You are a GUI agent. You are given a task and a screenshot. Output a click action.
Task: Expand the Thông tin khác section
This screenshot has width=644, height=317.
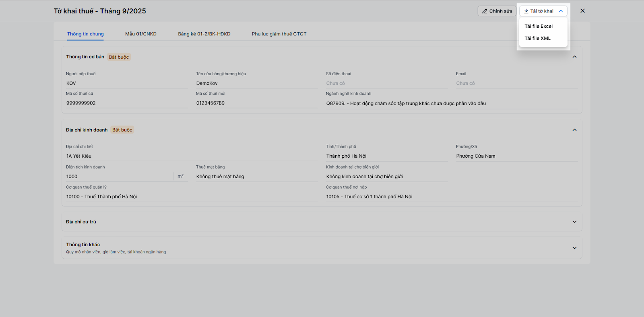pos(574,248)
